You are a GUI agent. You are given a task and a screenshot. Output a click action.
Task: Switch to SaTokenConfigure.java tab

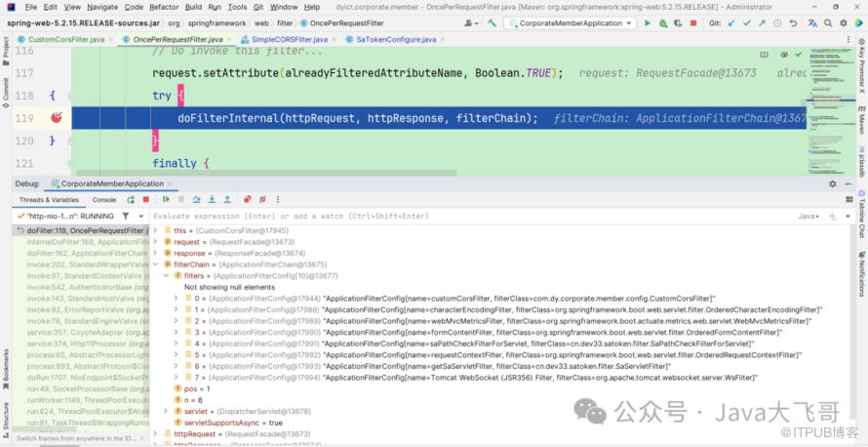pyautogui.click(x=395, y=39)
